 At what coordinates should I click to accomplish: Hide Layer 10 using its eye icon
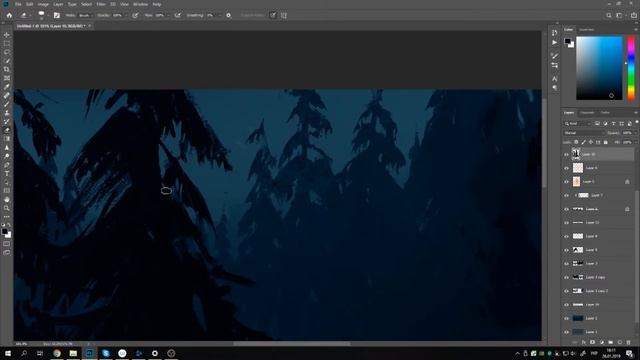coord(567,154)
